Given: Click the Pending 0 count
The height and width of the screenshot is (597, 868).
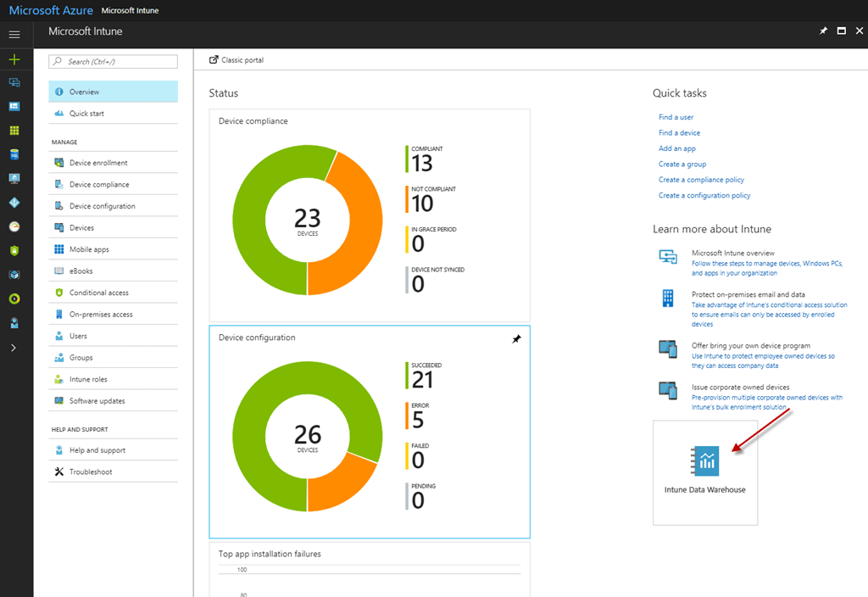Looking at the screenshot, I should (x=418, y=500).
